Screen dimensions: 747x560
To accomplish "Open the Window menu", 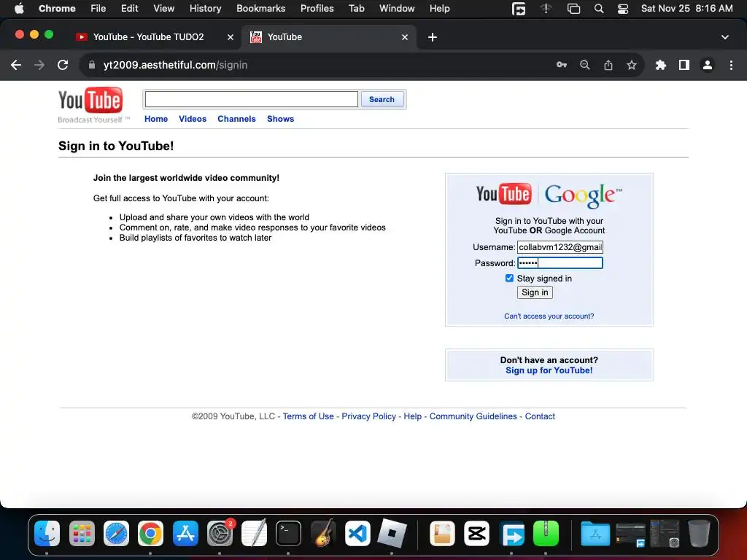I will [397, 9].
